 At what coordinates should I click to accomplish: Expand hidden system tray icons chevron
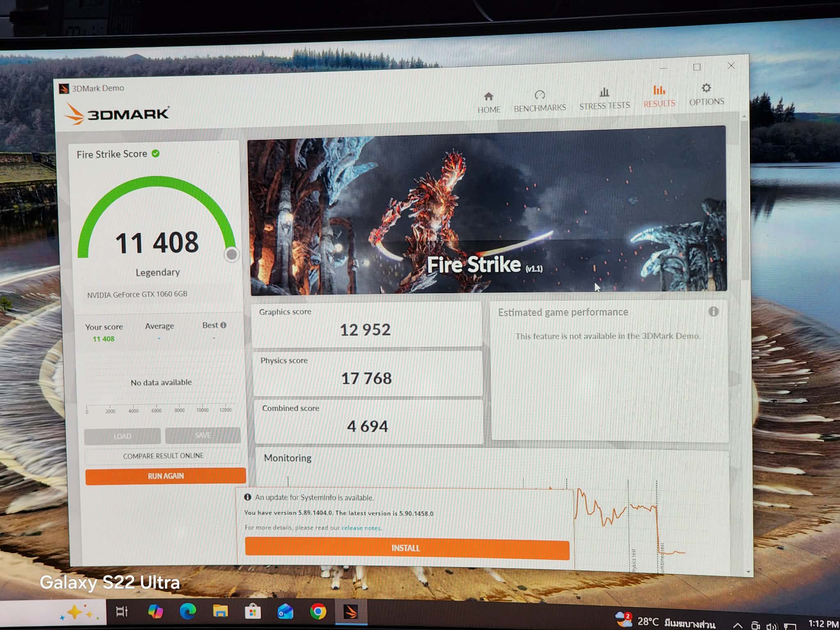click(x=737, y=625)
